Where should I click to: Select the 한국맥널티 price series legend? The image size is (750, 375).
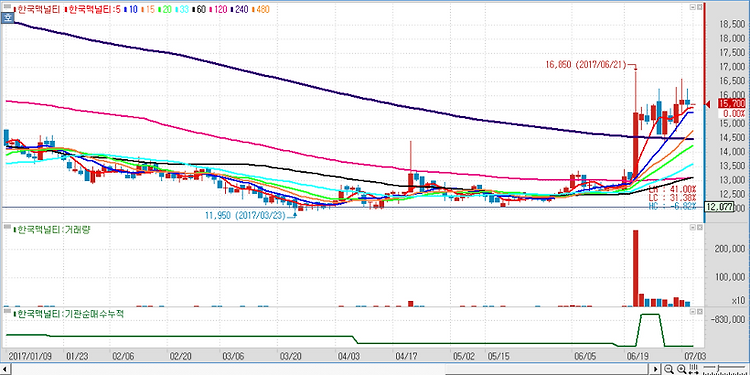click(x=37, y=9)
